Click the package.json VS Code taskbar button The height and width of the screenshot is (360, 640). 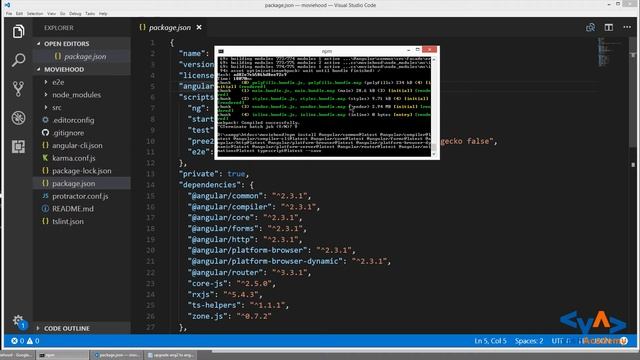116,355
